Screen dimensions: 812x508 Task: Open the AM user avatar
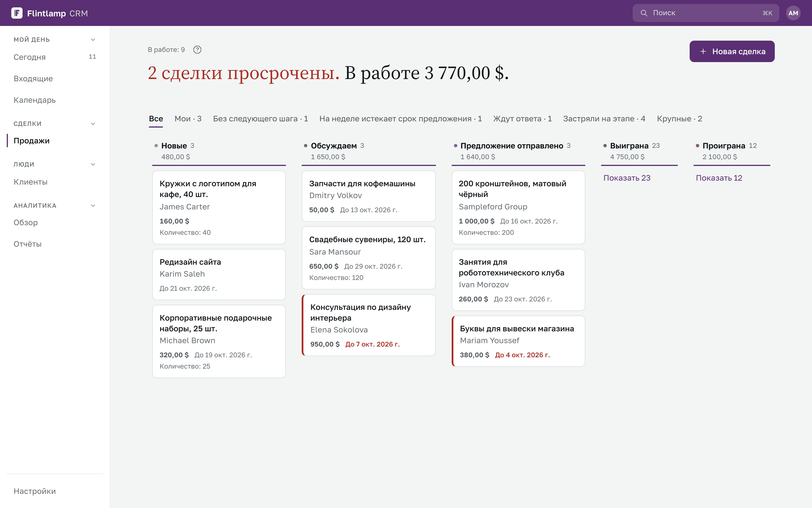[793, 13]
